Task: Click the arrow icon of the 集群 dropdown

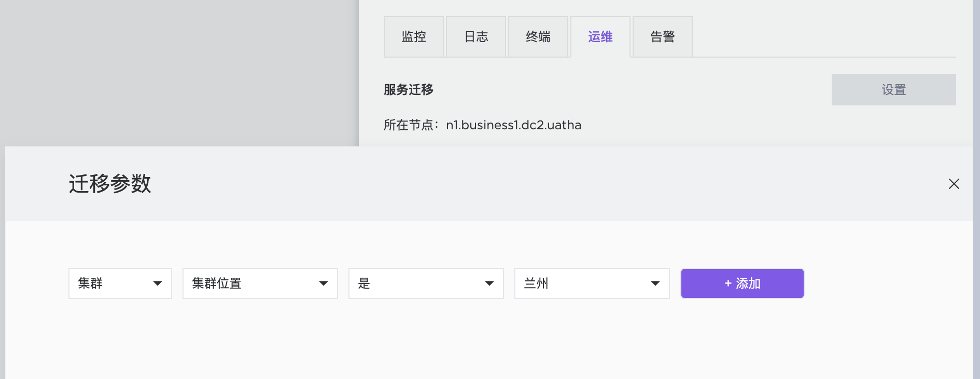Action: (x=158, y=283)
